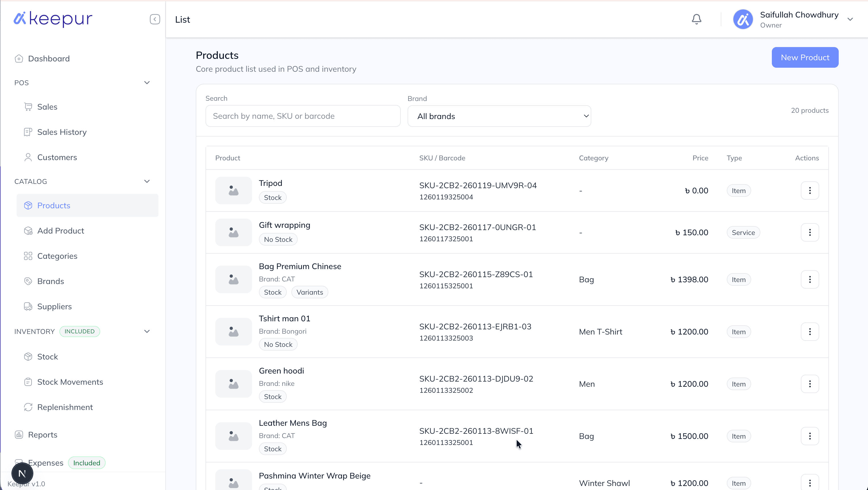868x490 pixels.
Task: Click the Item badge in Tripod row
Action: (739, 191)
